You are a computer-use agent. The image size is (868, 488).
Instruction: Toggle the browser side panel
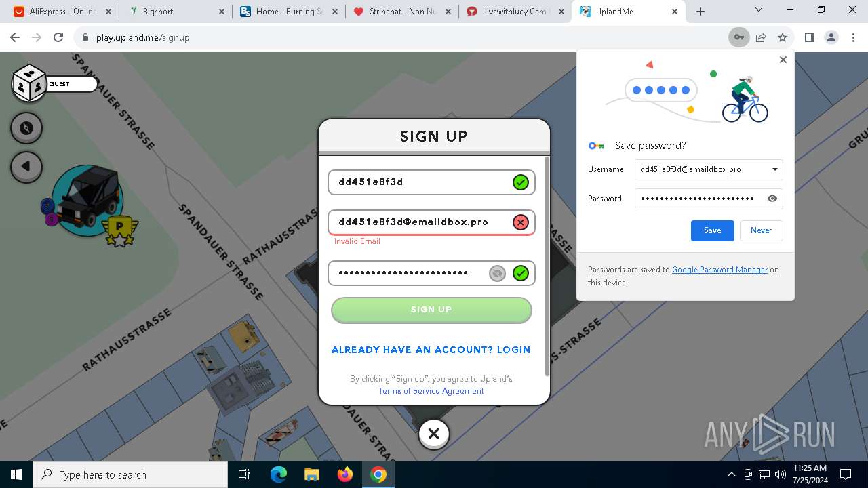(x=809, y=37)
